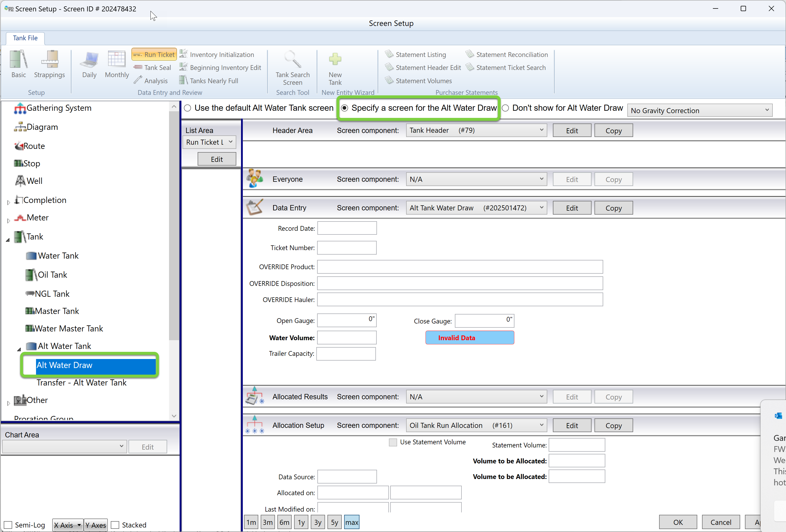Select Use the default Alt Water Tank screen

tap(188, 108)
